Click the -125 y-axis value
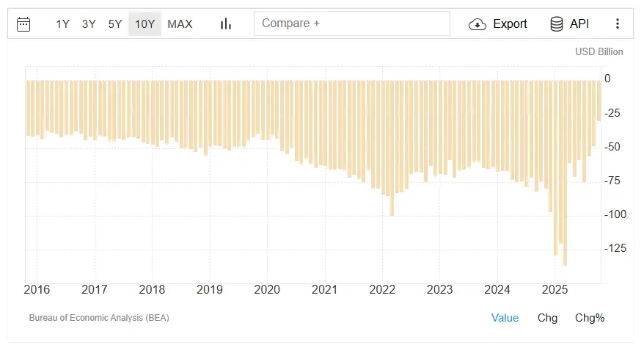644x348 pixels. click(x=615, y=248)
